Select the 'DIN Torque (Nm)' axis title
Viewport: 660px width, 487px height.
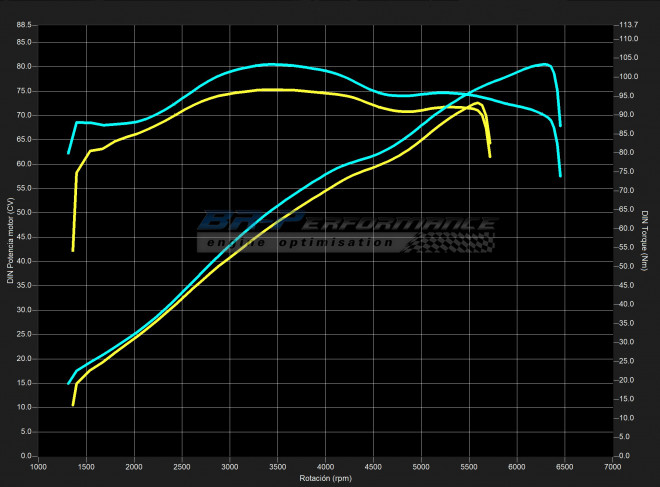coord(644,240)
